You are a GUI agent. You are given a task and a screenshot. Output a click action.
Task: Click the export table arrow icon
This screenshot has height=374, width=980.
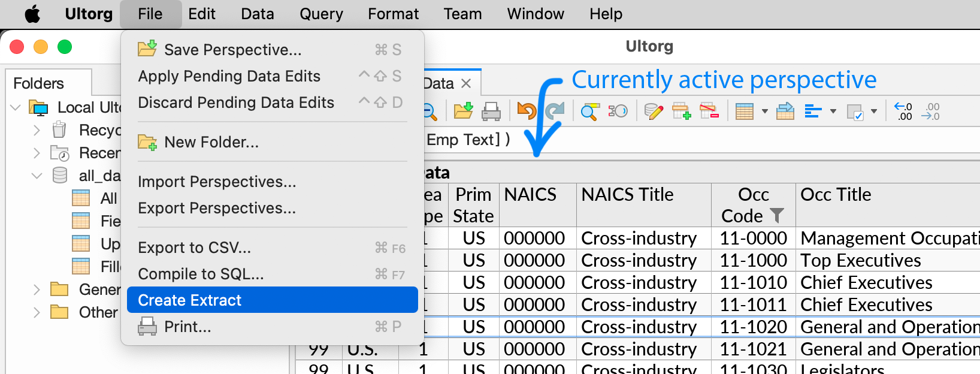coord(785,111)
